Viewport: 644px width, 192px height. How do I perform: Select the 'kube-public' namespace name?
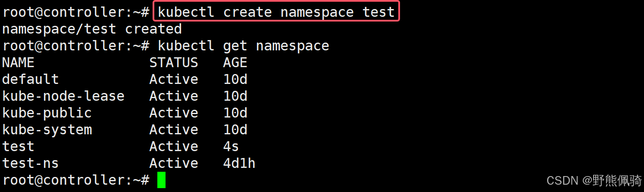coord(47,113)
